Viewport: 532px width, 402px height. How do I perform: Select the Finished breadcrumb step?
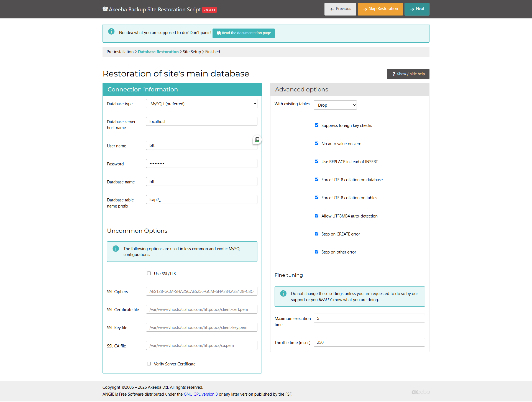tap(213, 52)
